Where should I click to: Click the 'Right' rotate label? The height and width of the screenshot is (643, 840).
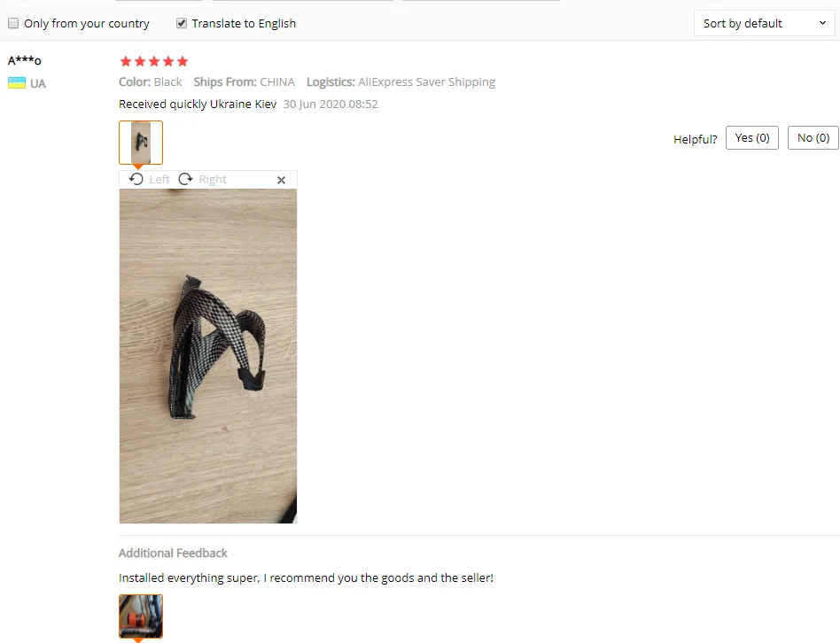point(213,180)
